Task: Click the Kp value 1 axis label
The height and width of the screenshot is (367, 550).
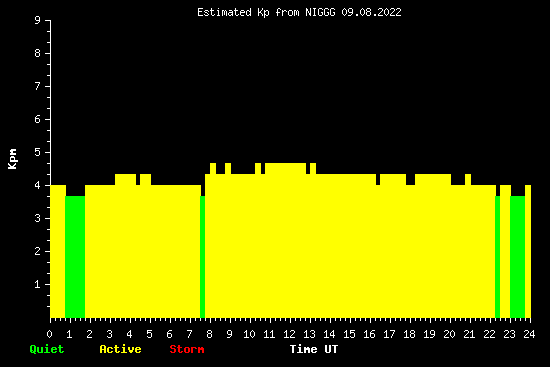Action: click(38, 284)
